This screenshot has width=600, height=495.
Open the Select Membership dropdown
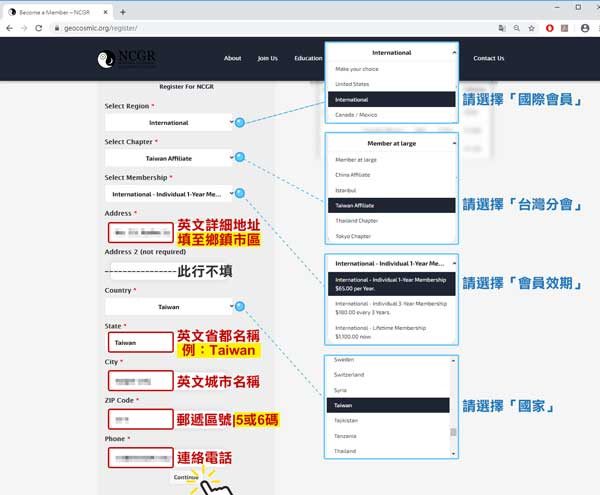(170, 194)
